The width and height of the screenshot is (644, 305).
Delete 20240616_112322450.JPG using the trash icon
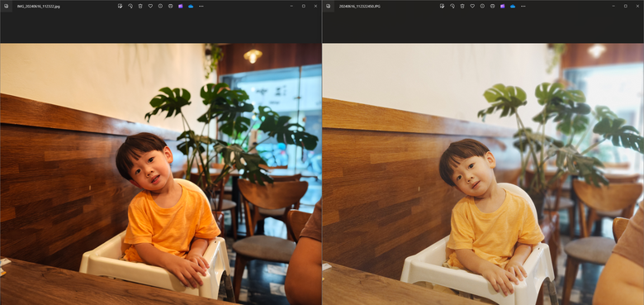pyautogui.click(x=462, y=6)
